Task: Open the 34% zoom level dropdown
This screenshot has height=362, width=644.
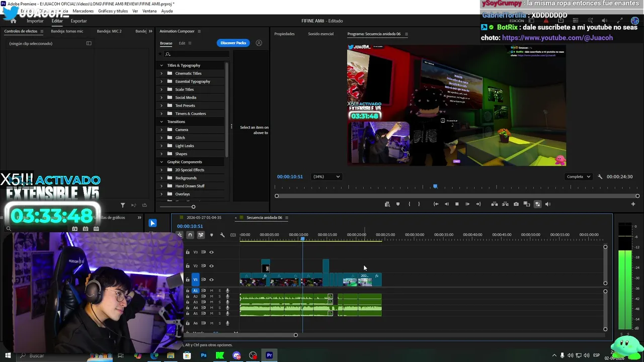Action: point(327,176)
